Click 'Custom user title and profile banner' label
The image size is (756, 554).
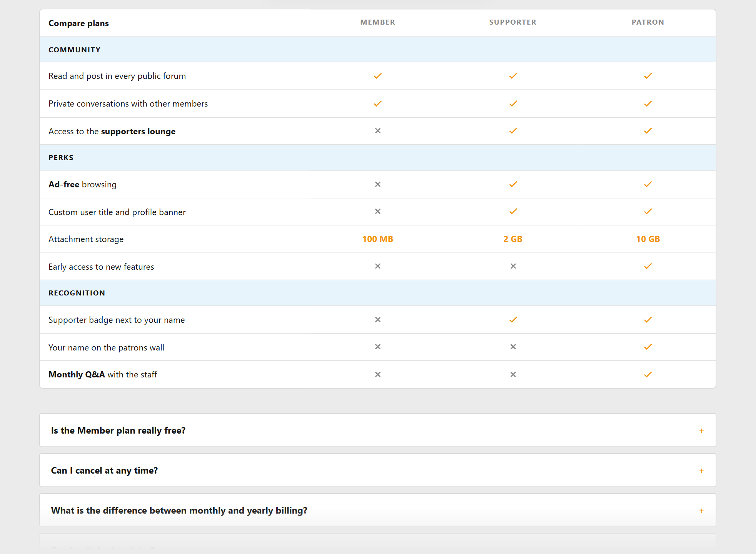click(117, 212)
